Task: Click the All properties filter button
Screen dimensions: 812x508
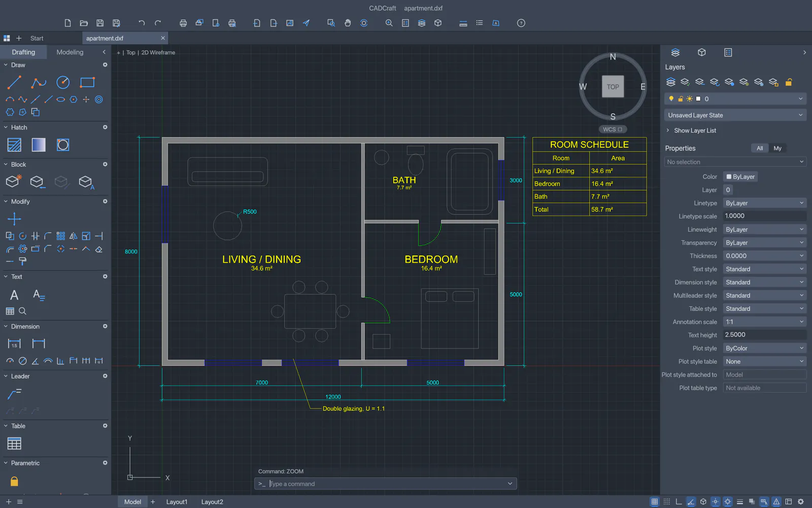Action: click(760, 148)
